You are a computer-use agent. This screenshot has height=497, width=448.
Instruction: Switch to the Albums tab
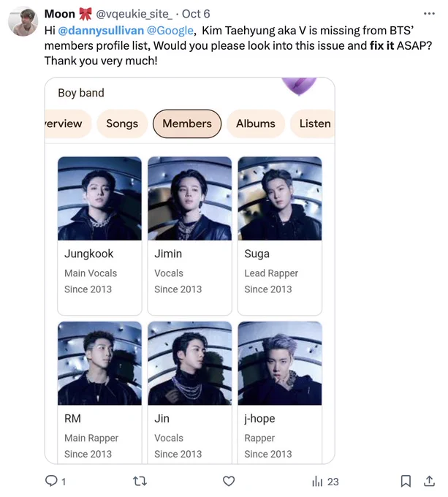tap(256, 124)
